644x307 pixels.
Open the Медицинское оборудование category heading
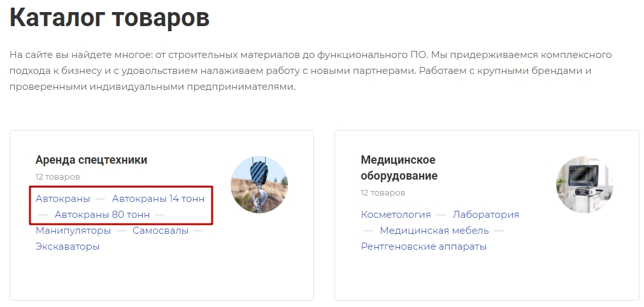pos(399,168)
